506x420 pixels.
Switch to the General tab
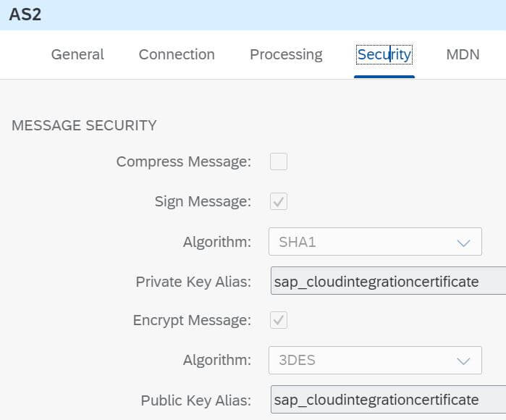[x=77, y=54]
